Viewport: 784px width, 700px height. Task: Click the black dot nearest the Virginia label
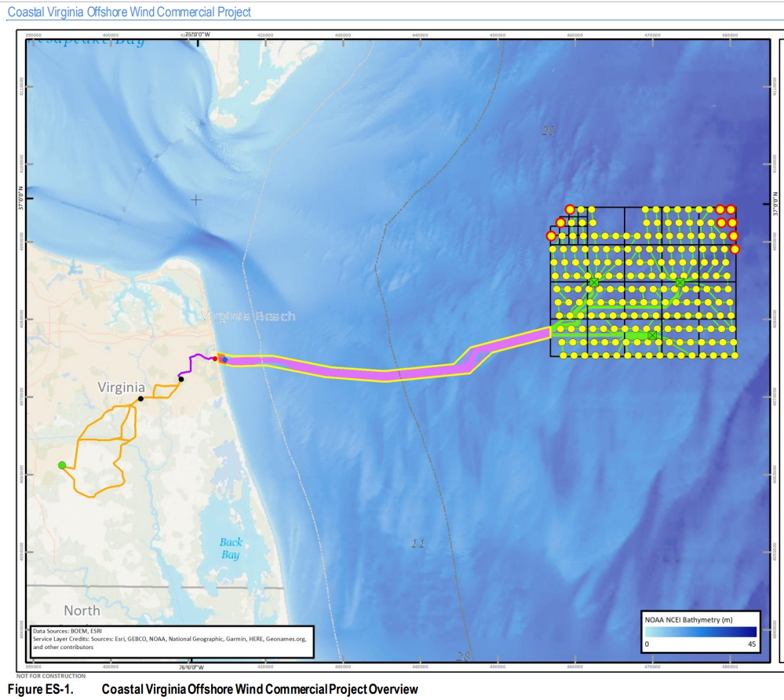(x=140, y=399)
